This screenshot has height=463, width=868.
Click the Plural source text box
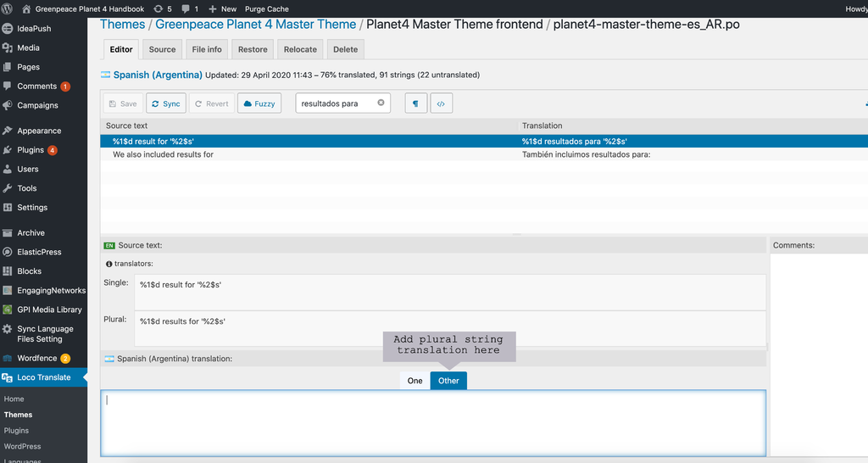tap(450, 329)
